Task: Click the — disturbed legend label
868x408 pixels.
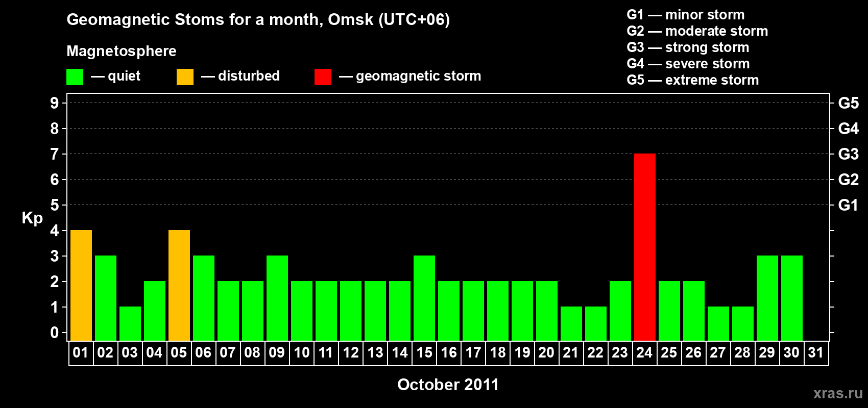Action: 240,76
